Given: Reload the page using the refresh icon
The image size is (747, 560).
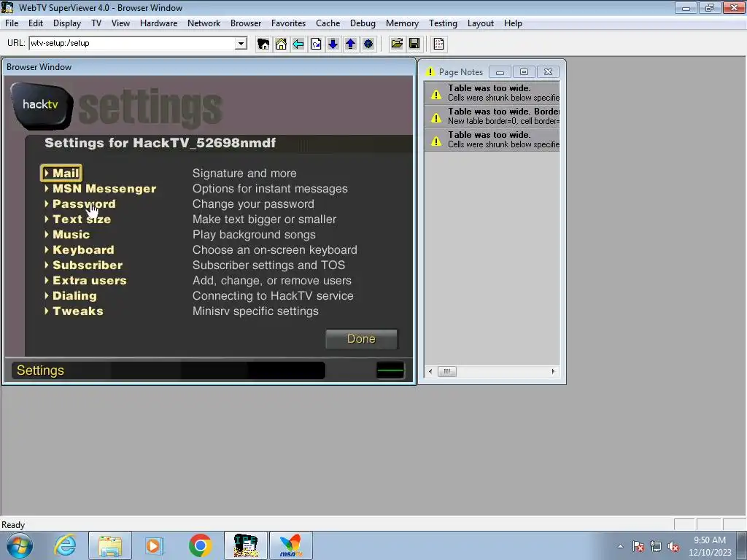Looking at the screenshot, I should pyautogui.click(x=316, y=44).
